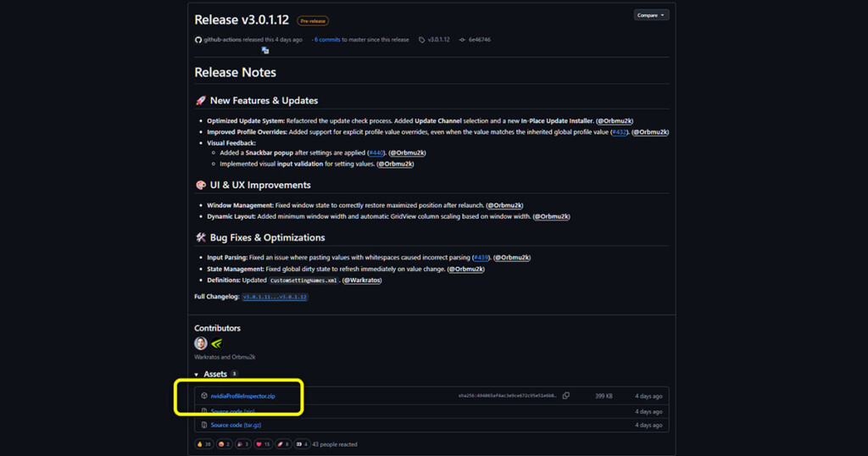Click the 'Contributors' heading
Image resolution: width=868 pixels, height=456 pixels.
coord(218,328)
